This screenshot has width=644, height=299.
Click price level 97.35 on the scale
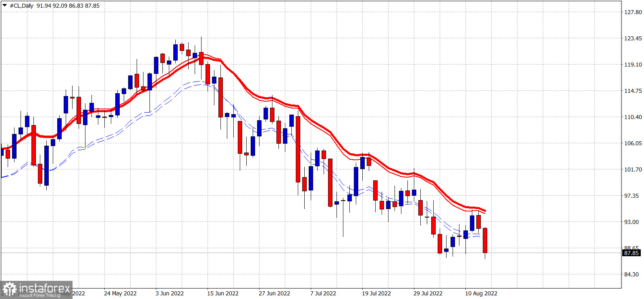631,196
